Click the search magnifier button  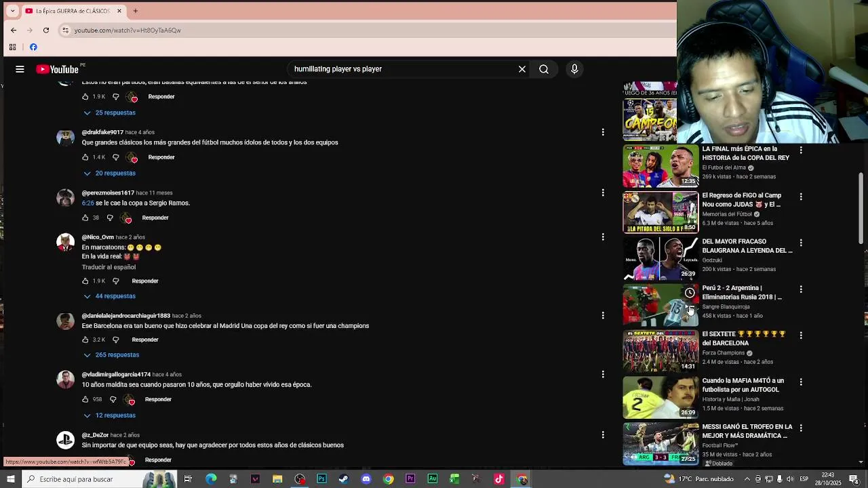click(x=544, y=69)
